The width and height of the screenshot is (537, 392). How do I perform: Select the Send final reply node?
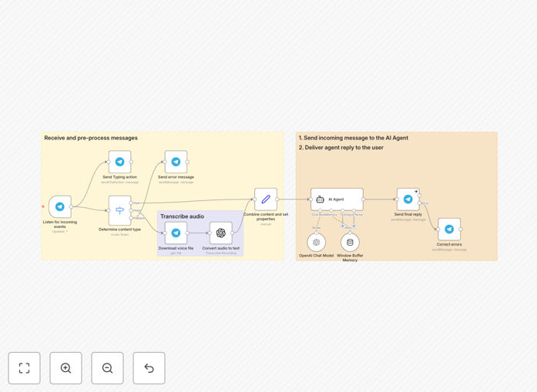(x=408, y=199)
